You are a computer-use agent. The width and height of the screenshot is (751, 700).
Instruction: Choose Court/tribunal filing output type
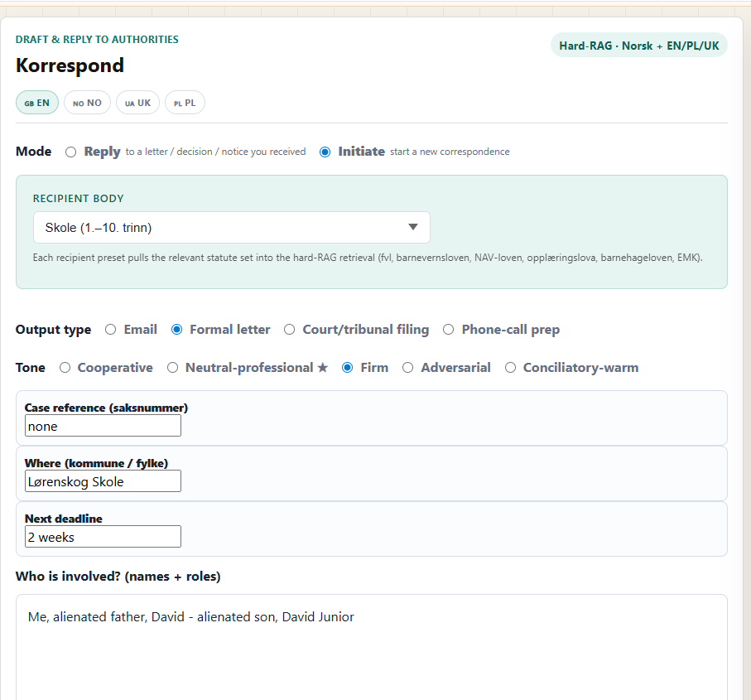pos(289,330)
